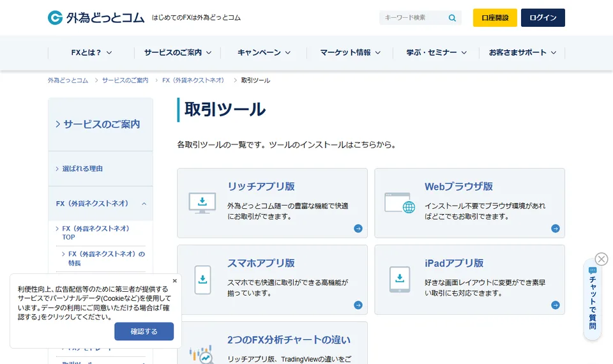
Task: Click the 外為どっとコム breadcrumb link
Action: point(68,80)
